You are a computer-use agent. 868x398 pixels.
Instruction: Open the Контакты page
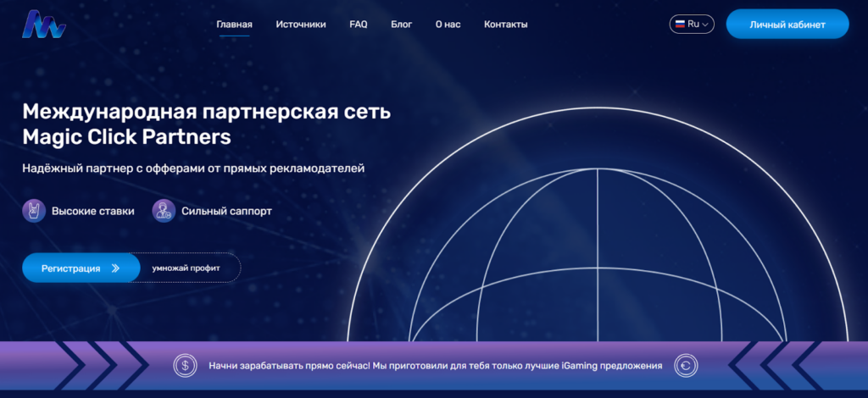coord(506,25)
